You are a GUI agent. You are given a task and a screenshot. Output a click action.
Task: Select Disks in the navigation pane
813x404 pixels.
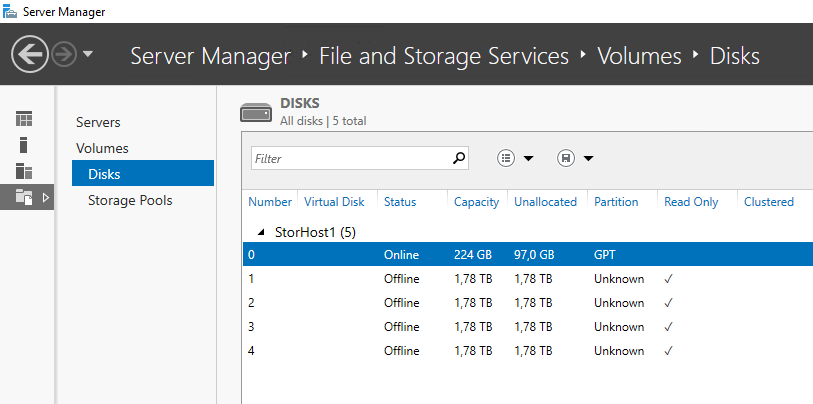click(x=143, y=173)
